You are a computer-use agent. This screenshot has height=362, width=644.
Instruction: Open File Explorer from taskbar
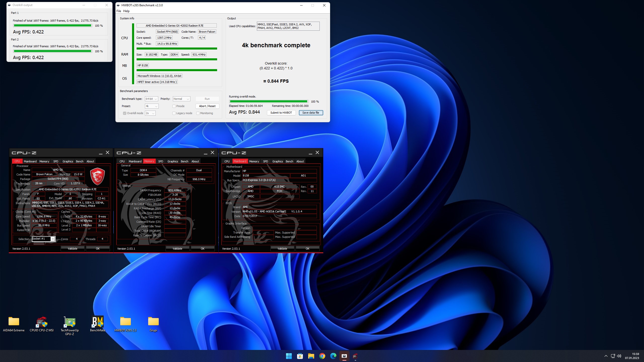click(x=311, y=356)
